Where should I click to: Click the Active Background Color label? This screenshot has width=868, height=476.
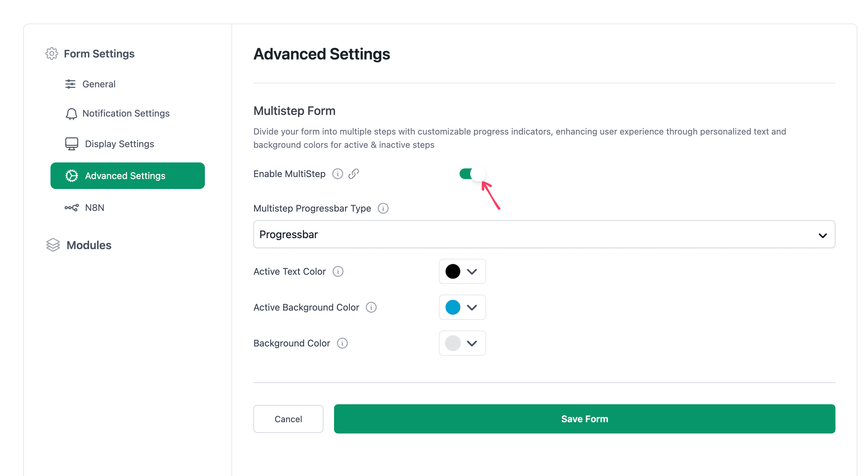point(306,308)
